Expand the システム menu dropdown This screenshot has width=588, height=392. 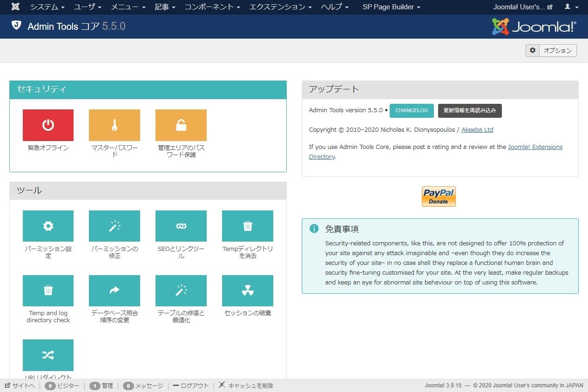tap(47, 7)
